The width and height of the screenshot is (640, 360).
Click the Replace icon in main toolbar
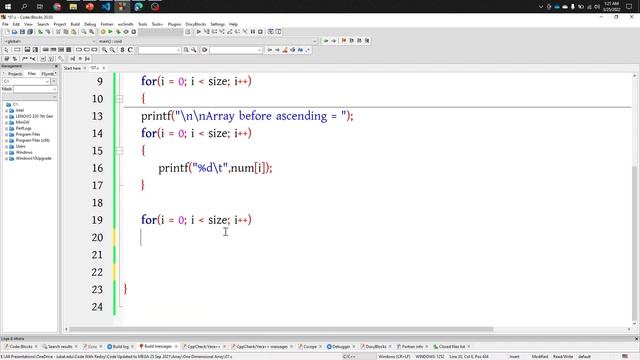[x=91, y=32]
